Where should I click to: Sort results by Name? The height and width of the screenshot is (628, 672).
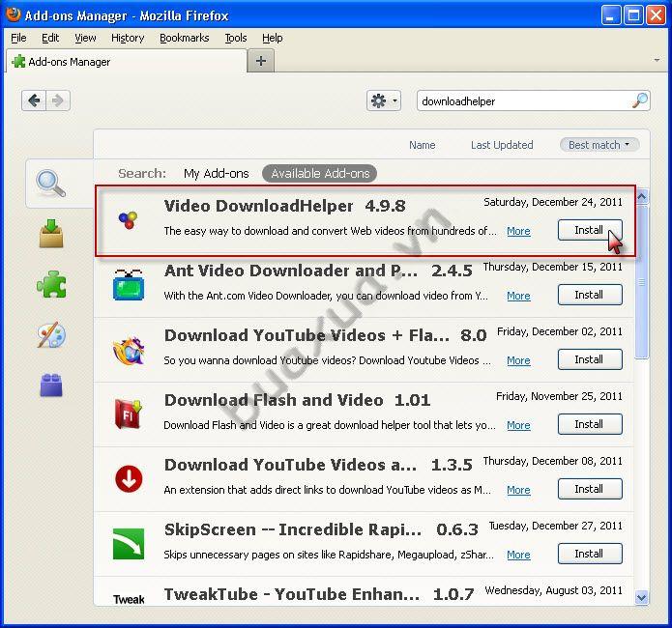coord(423,145)
